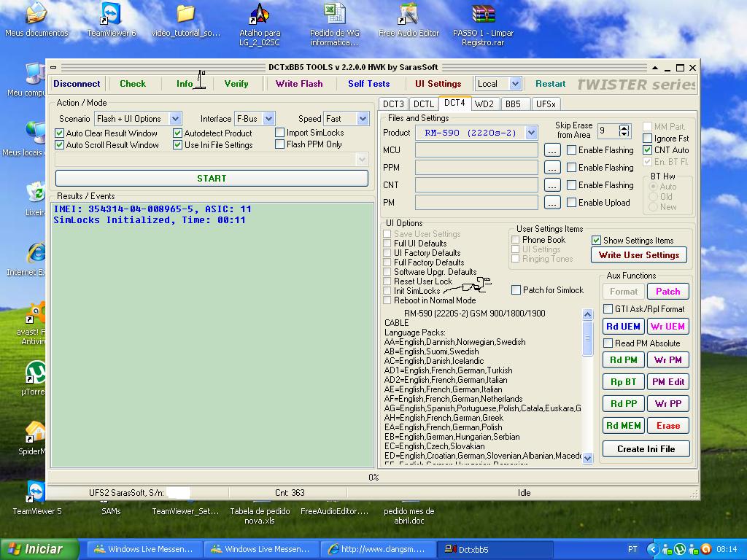Switch to the UFSx tab
Image resolution: width=747 pixels, height=560 pixels.
tap(546, 104)
